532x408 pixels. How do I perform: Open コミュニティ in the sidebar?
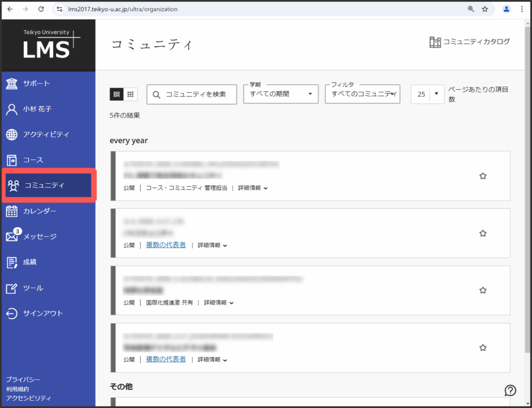click(x=48, y=185)
